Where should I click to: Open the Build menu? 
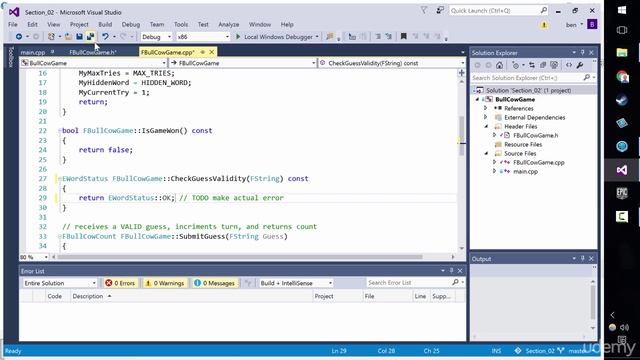[105, 24]
